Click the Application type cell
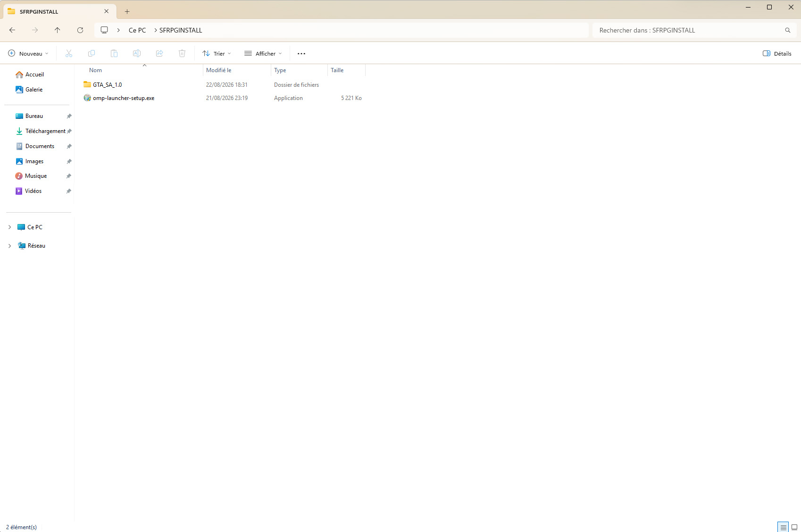 (x=288, y=98)
